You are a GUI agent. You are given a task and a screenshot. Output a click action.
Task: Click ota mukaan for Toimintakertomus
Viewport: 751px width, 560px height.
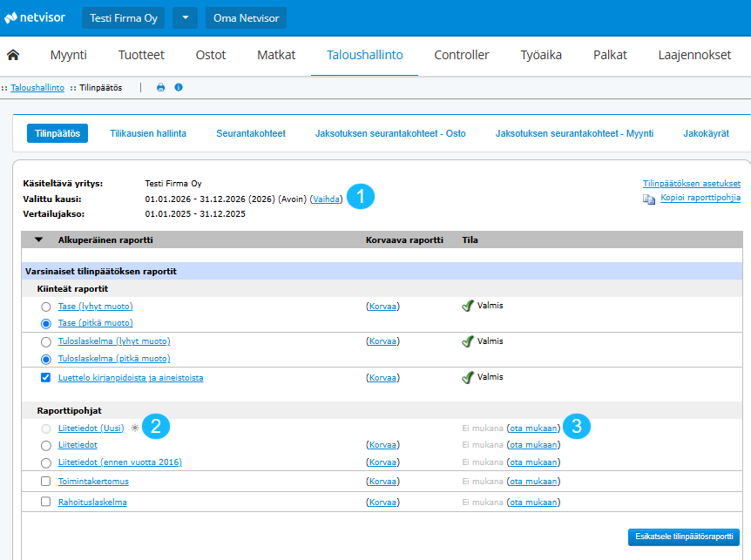click(533, 481)
